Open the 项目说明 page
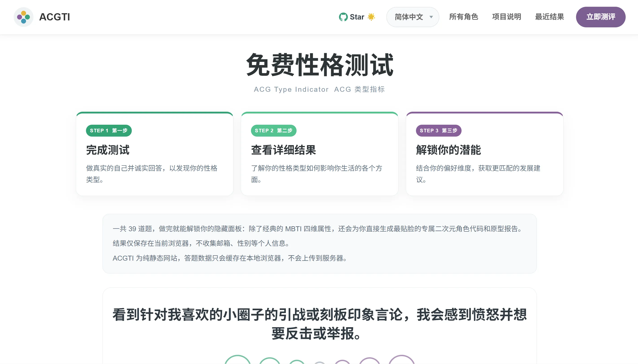The height and width of the screenshot is (364, 638). [x=506, y=17]
